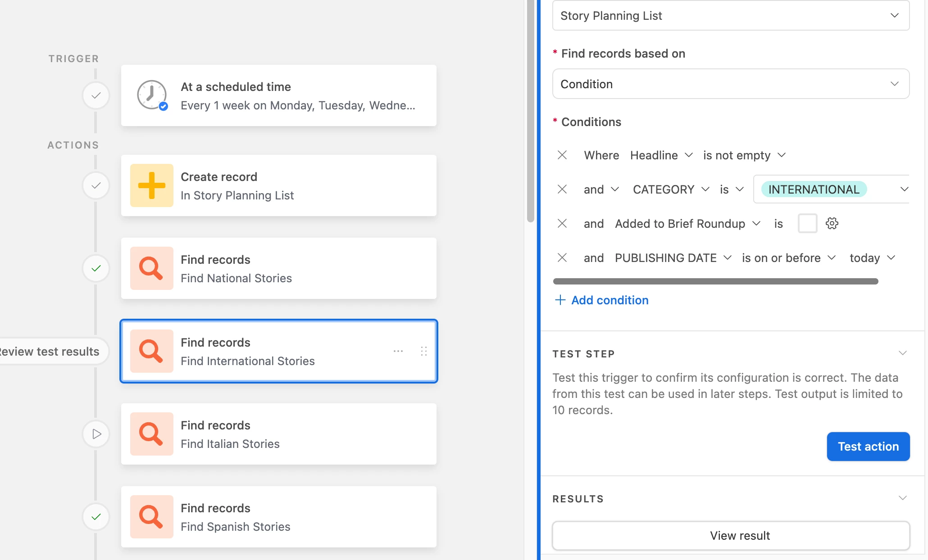928x560 pixels.
Task: Collapse the RESULTS section
Action: [902, 498]
